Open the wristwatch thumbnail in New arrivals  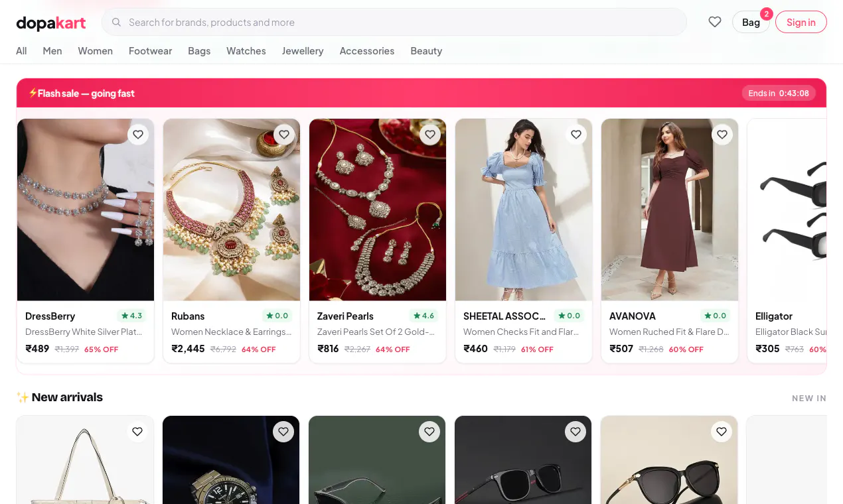pos(231,460)
